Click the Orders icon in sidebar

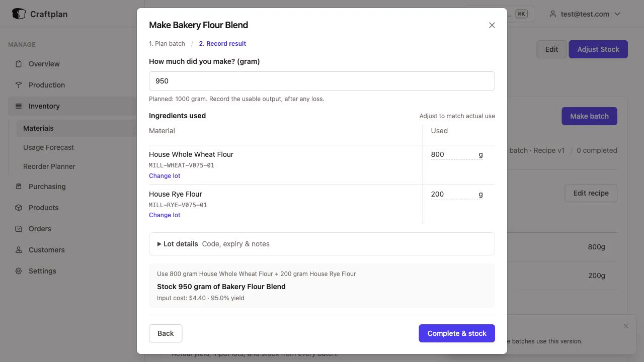coord(19,229)
